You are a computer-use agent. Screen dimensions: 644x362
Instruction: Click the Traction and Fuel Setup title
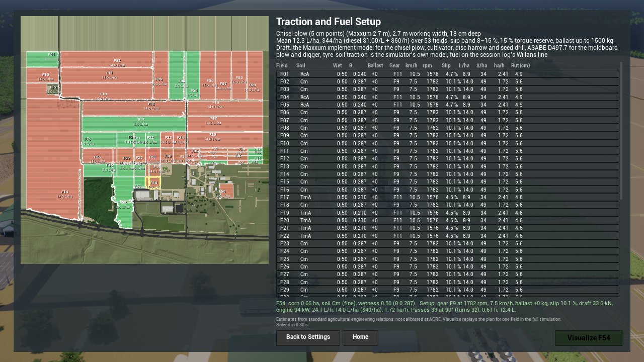329,22
